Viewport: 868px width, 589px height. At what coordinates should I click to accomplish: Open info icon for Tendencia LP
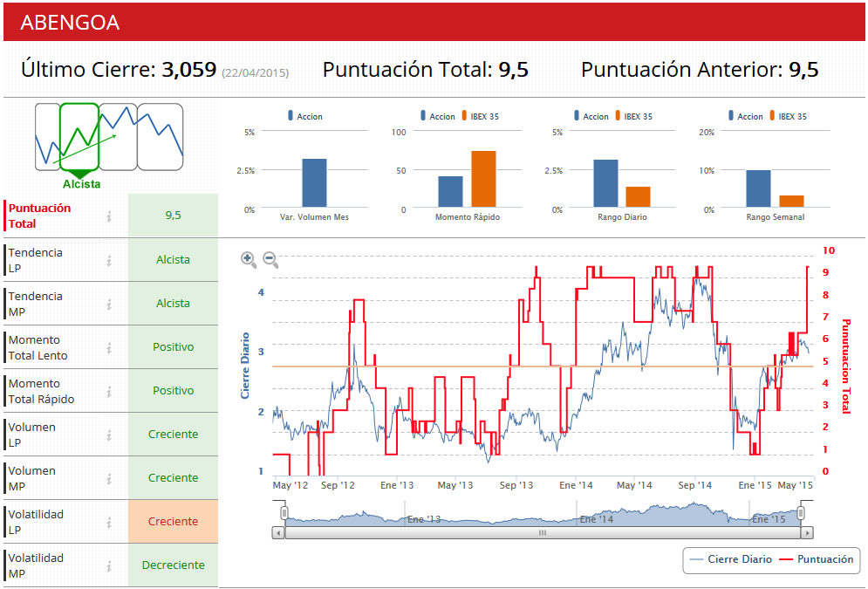click(109, 260)
